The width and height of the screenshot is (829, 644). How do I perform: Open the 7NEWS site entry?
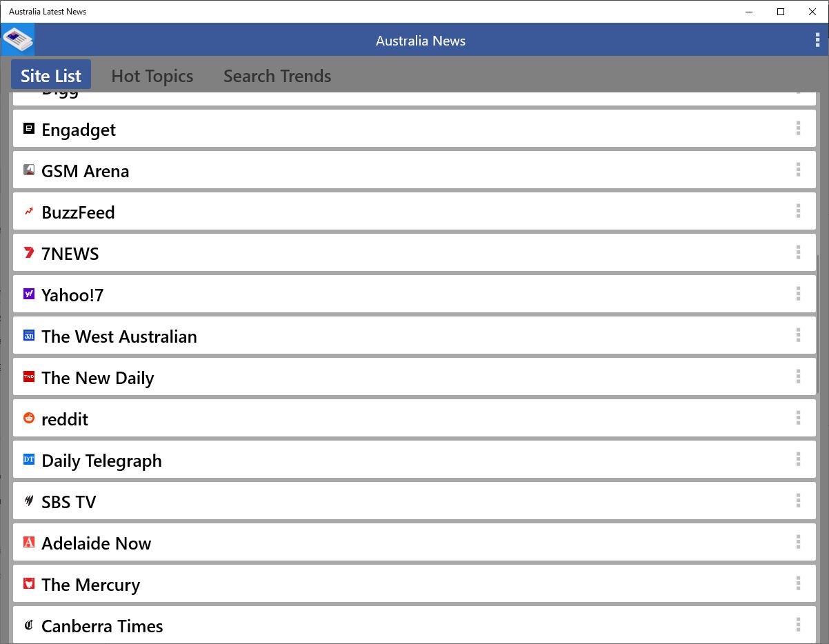pyautogui.click(x=414, y=252)
